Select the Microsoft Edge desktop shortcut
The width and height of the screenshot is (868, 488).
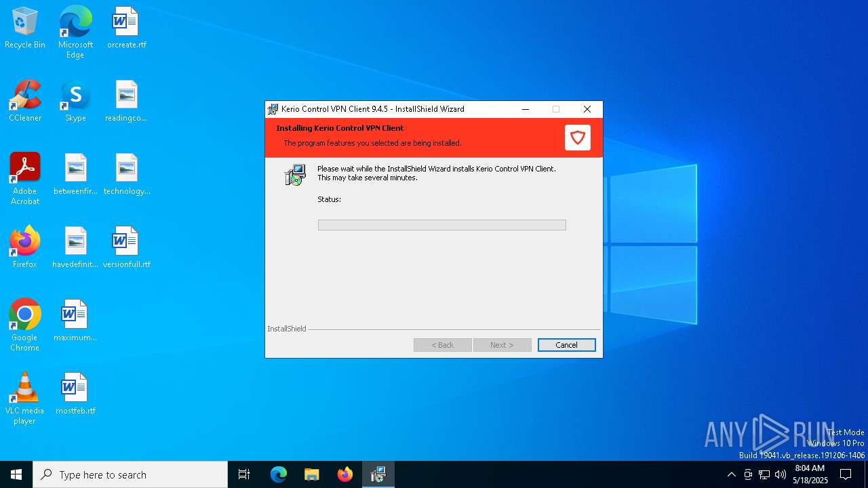pos(75,32)
